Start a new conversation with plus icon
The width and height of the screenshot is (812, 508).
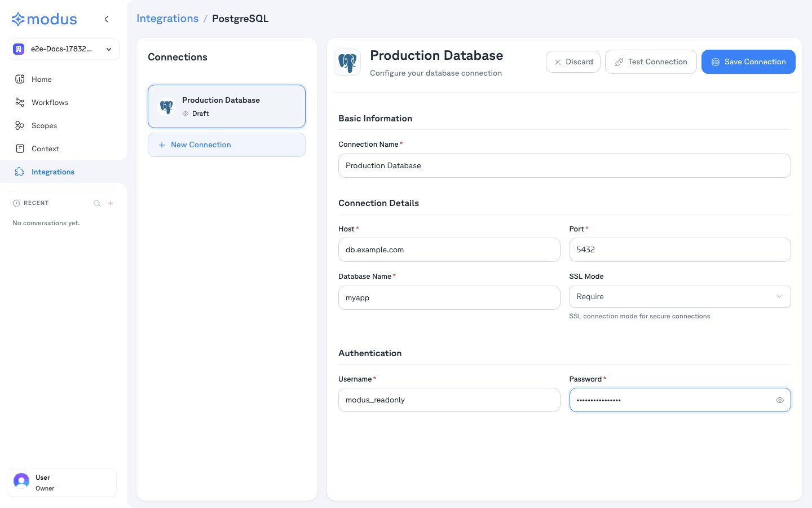pos(111,203)
